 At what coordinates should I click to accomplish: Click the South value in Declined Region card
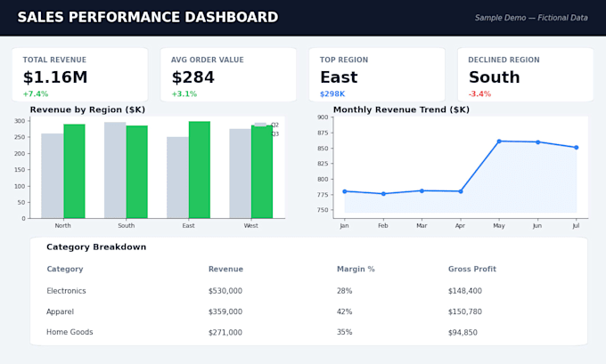tap(495, 77)
